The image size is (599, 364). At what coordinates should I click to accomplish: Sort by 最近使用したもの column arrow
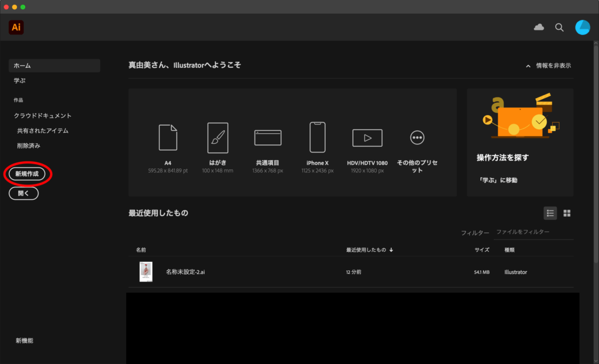391,250
